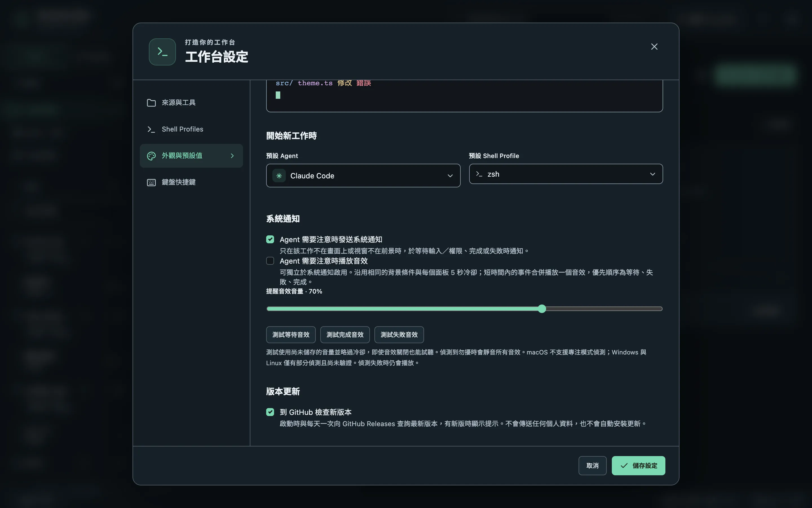Click the 打造你的工作台 subtitle
The height and width of the screenshot is (508, 812).
(210, 42)
